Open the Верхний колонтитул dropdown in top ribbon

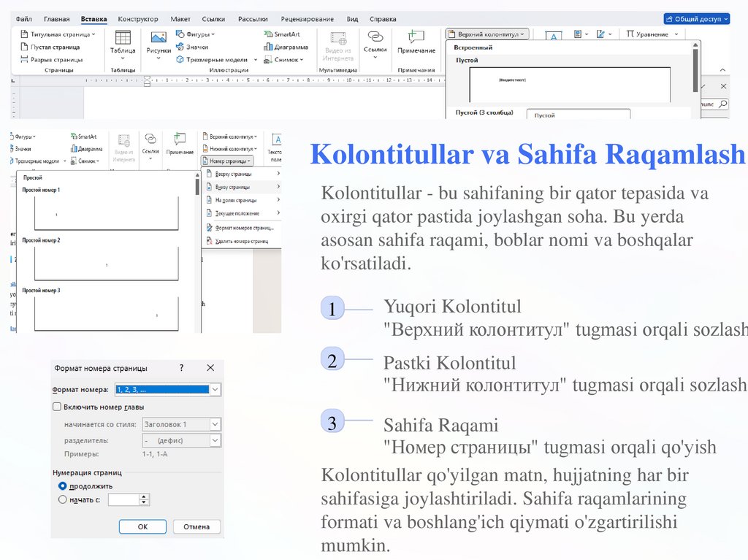click(488, 34)
